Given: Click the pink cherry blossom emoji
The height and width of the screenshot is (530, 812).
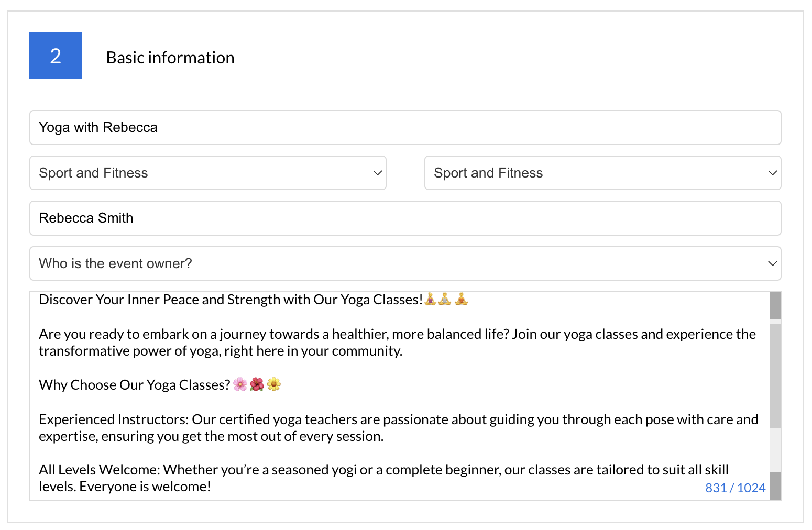Looking at the screenshot, I should (x=240, y=385).
